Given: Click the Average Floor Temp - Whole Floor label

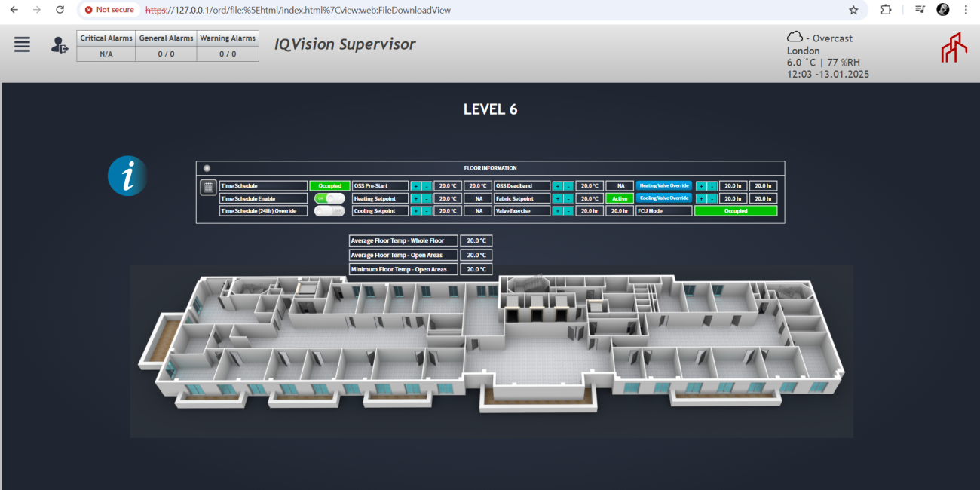Looking at the screenshot, I should pos(403,241).
